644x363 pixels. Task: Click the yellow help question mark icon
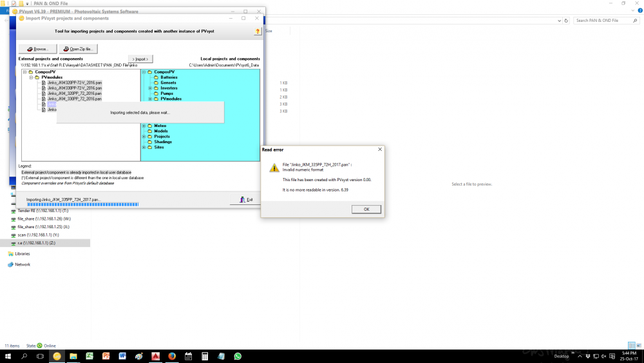point(257,31)
